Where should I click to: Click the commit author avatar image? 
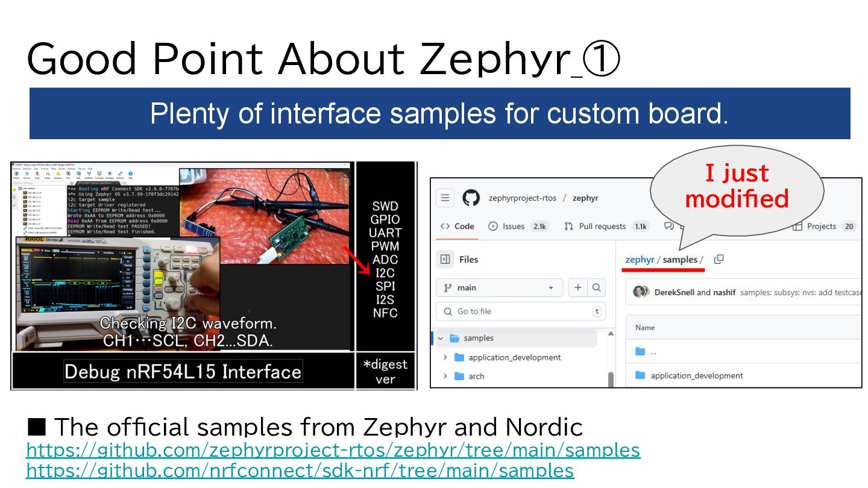pos(640,292)
